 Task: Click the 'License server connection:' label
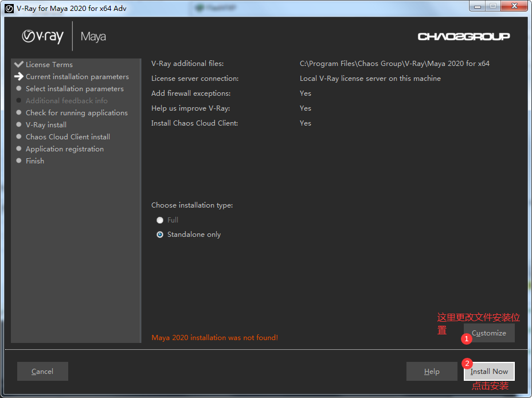click(x=195, y=79)
